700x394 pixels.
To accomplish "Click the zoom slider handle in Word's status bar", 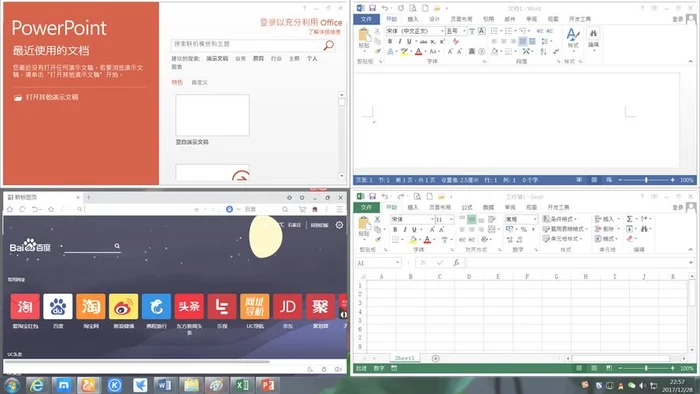I will [x=646, y=180].
